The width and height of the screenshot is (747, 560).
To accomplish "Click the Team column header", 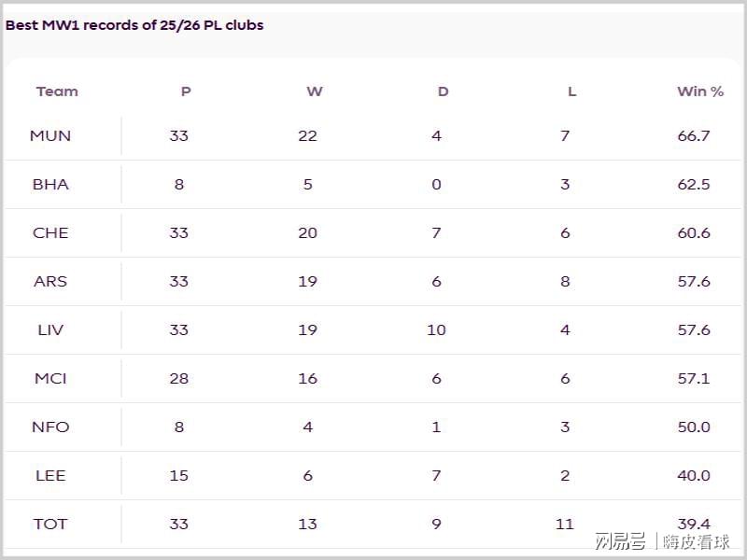I will (57, 91).
